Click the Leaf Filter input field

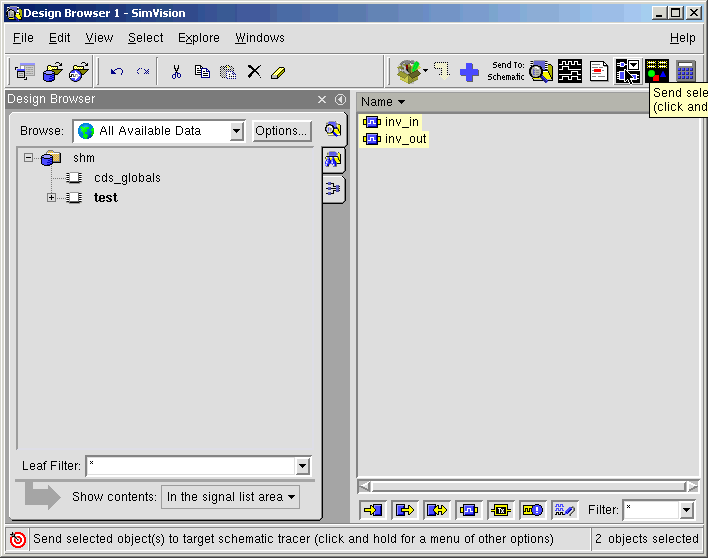190,466
